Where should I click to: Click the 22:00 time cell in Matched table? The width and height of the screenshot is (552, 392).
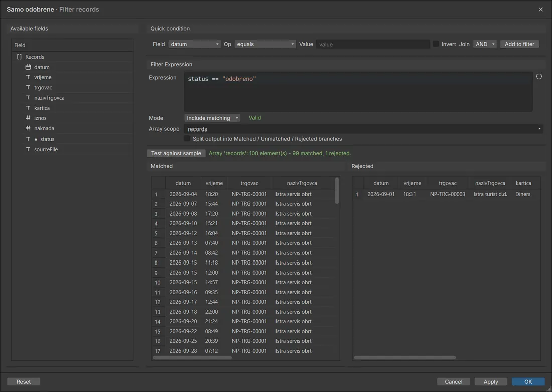tap(212, 312)
